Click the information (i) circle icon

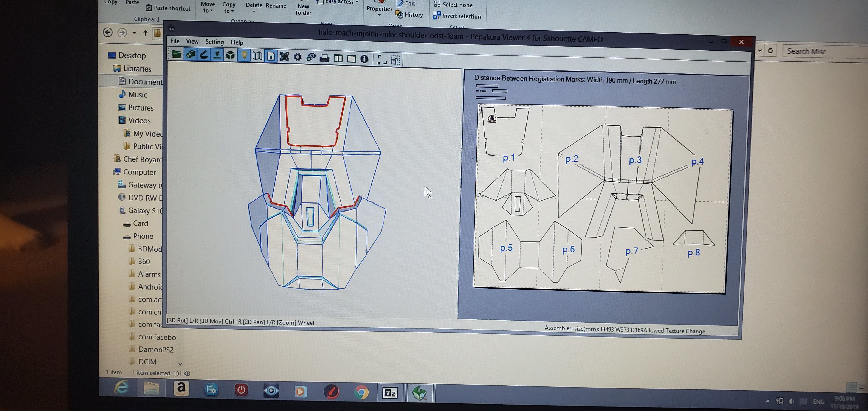(x=364, y=59)
